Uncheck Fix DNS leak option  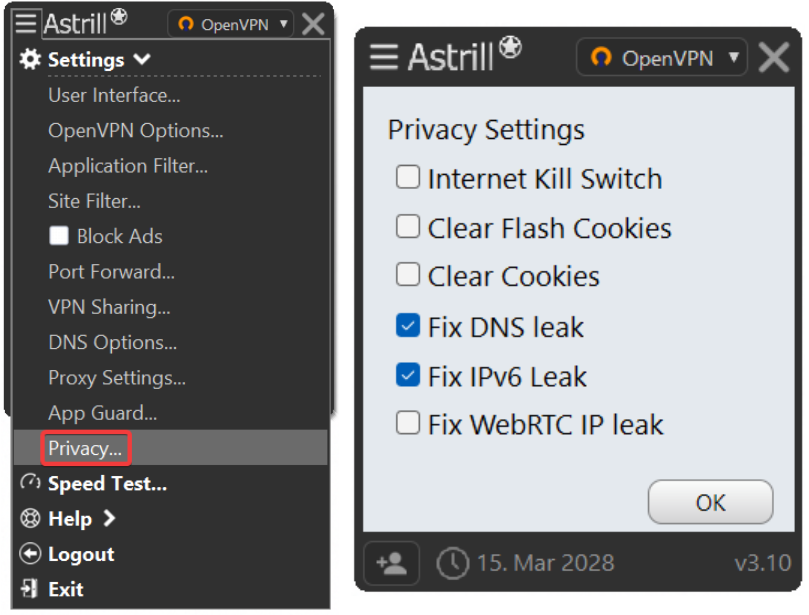408,326
